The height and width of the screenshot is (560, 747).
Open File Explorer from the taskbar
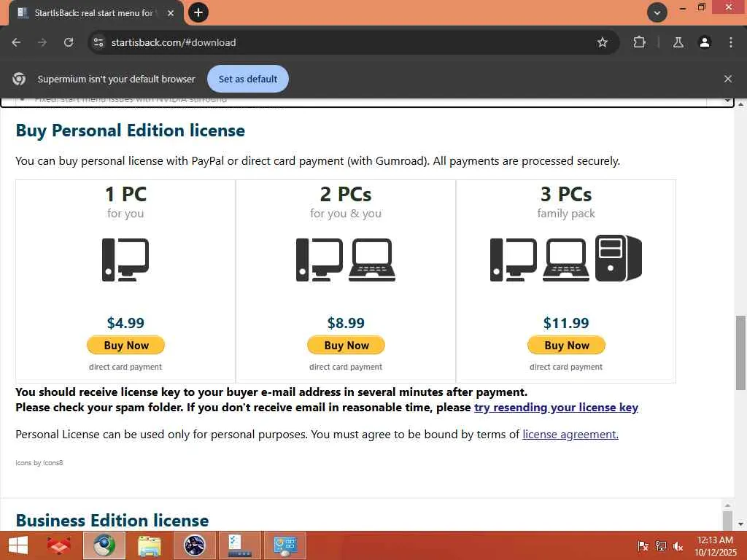click(x=150, y=545)
